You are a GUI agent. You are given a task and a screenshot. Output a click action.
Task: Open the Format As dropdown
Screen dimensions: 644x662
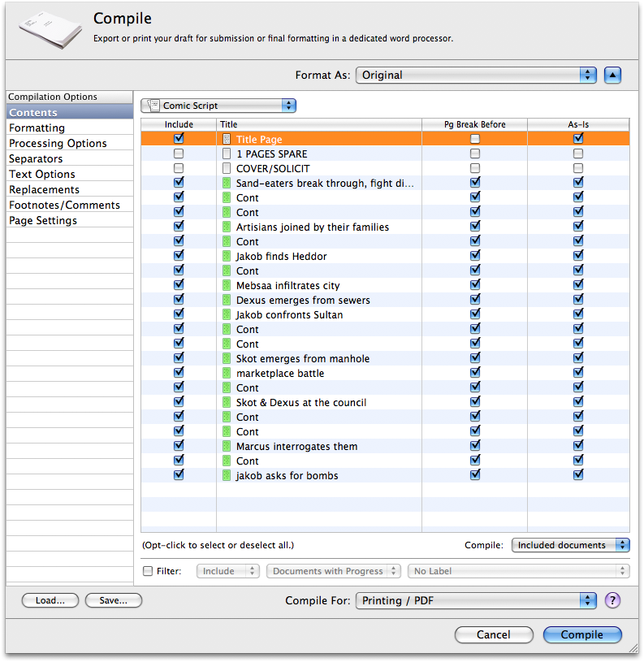click(x=476, y=75)
